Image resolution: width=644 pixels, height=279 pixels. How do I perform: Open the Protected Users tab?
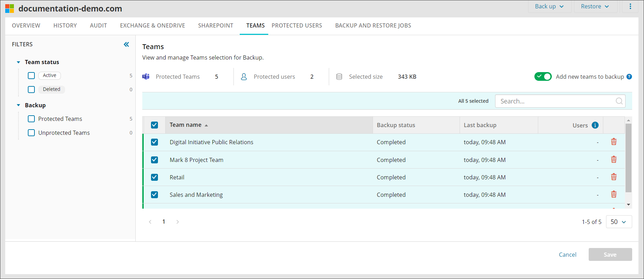pyautogui.click(x=296, y=25)
